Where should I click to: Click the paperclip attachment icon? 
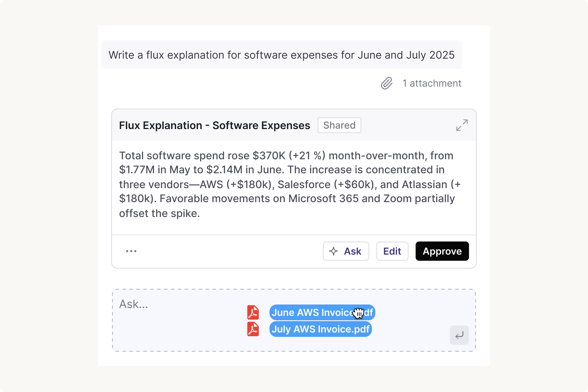pyautogui.click(x=387, y=83)
